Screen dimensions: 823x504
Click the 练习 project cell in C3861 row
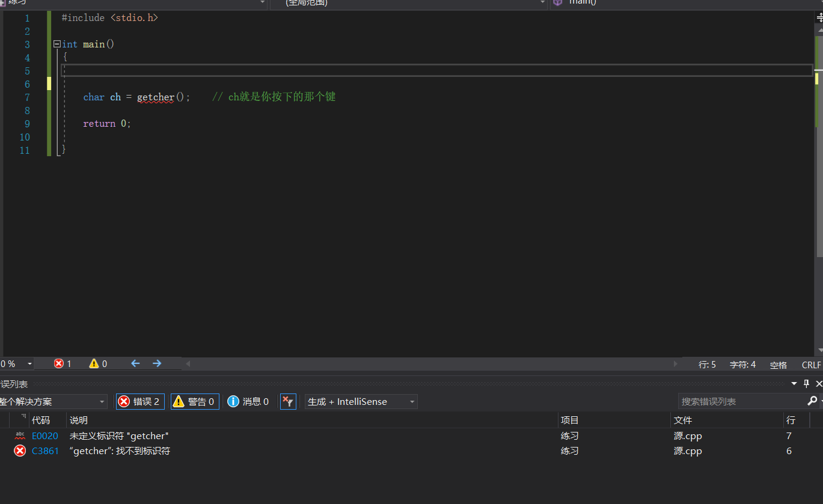(x=570, y=451)
